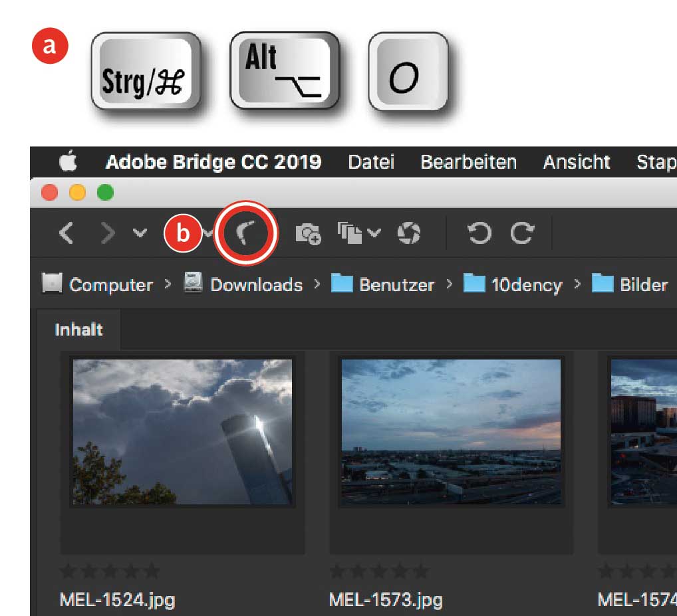Open in Camera Raw aperture icon
Image resolution: width=677 pixels, height=616 pixels.
pyautogui.click(x=408, y=233)
